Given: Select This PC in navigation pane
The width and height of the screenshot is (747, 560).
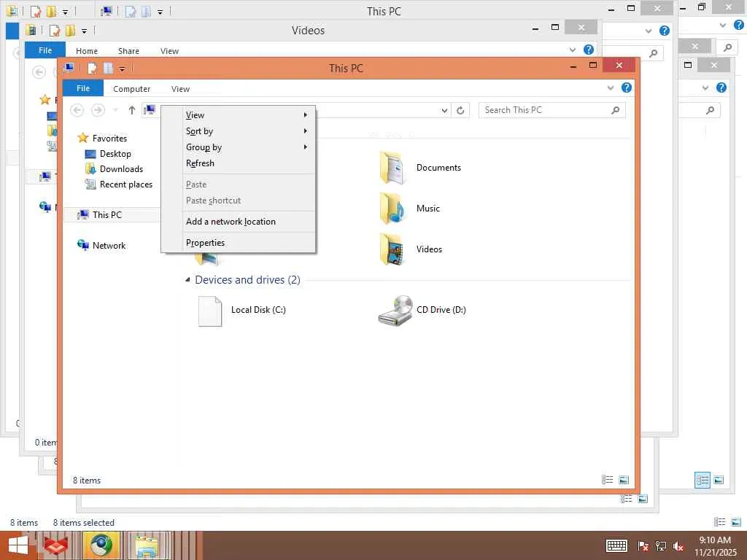Looking at the screenshot, I should pos(107,215).
